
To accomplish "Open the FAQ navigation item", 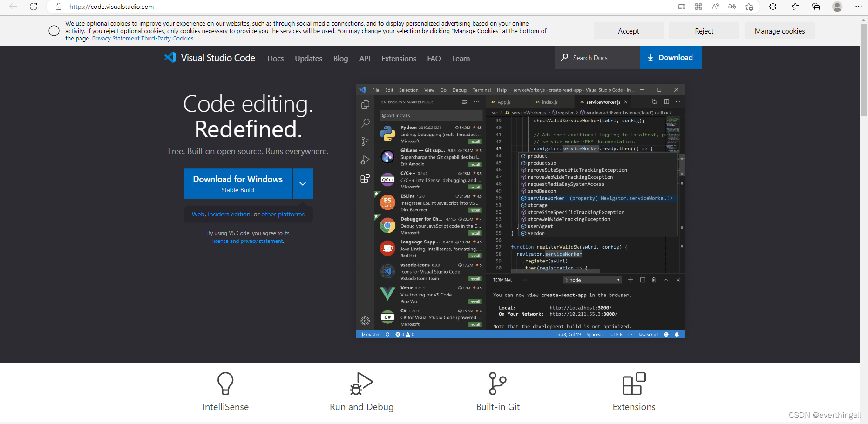I will (434, 58).
